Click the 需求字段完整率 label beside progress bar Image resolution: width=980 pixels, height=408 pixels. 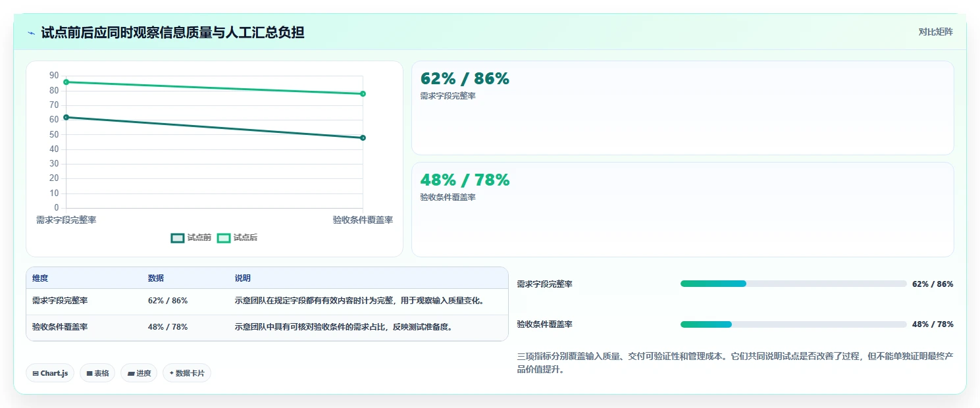(544, 284)
